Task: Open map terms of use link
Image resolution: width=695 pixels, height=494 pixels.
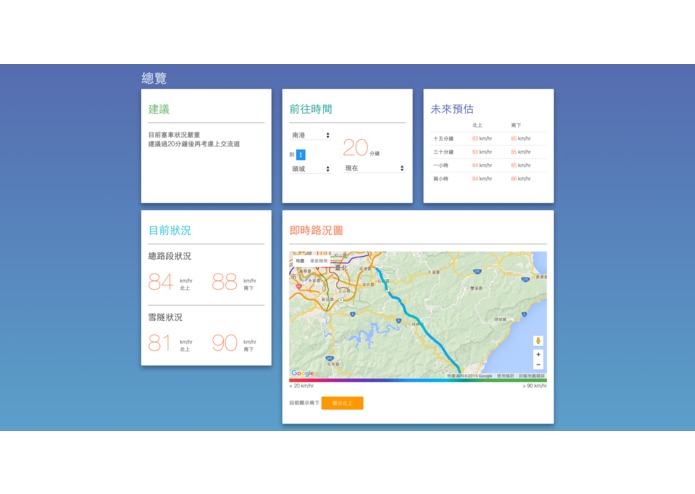Action: (505, 376)
